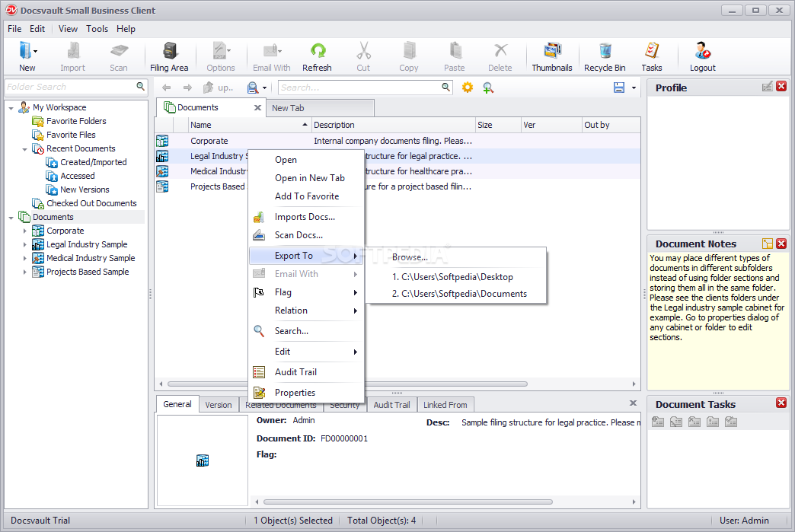
Task: Go up one folder level
Action: click(218, 88)
